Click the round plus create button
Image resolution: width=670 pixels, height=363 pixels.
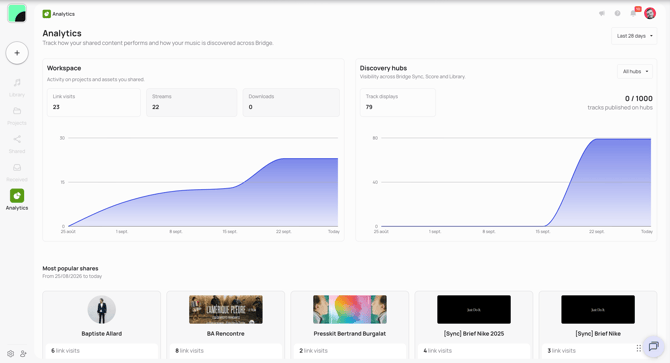coord(17,53)
